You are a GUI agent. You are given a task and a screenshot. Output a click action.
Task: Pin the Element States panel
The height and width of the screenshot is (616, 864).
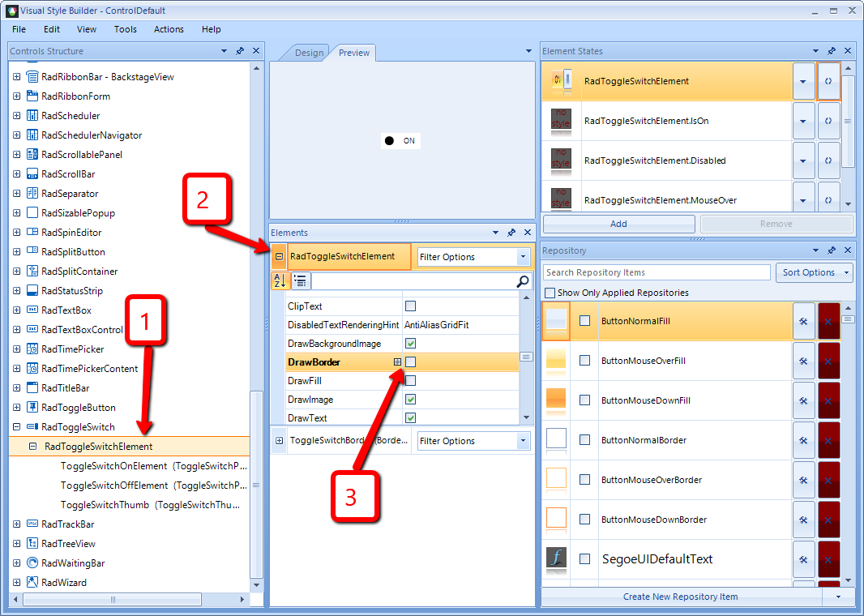coord(832,51)
